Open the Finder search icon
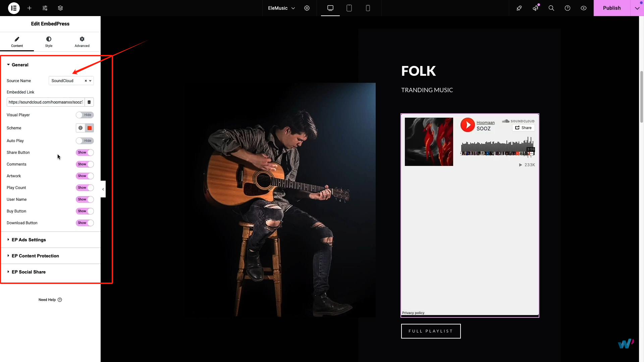 point(551,8)
